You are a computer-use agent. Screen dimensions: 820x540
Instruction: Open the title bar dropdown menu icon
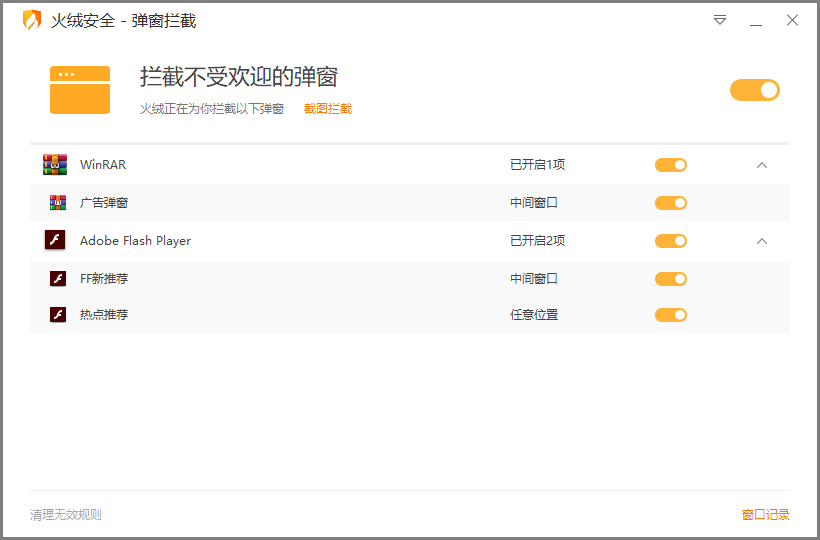pos(720,20)
